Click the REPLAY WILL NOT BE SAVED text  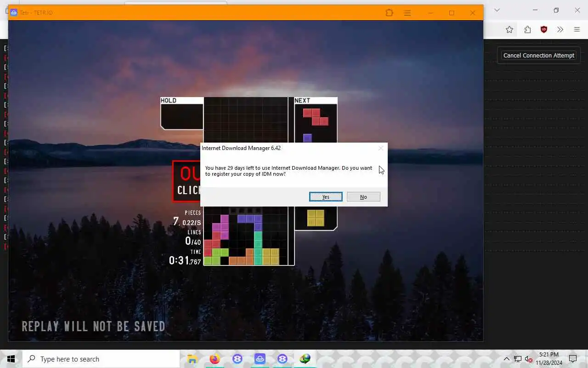tap(93, 326)
